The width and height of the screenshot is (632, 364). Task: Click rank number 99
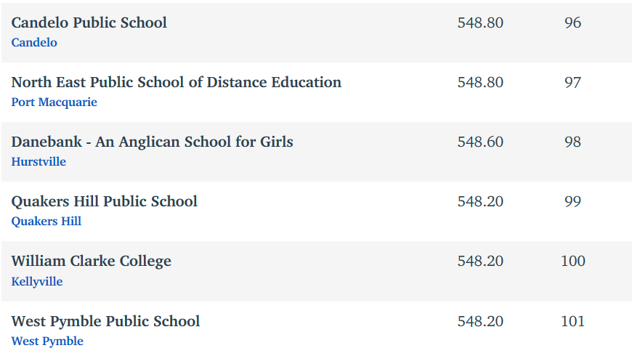572,201
